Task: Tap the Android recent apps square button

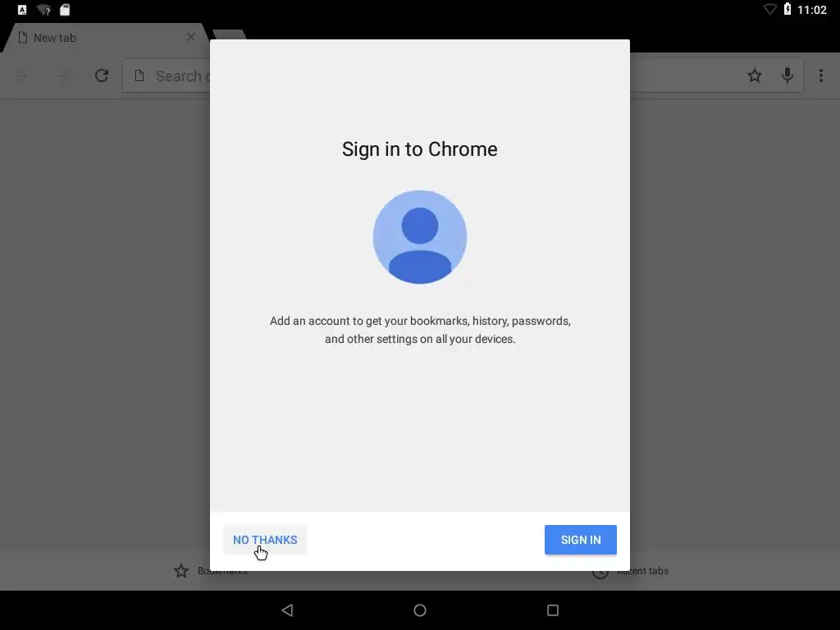Action: [553, 610]
